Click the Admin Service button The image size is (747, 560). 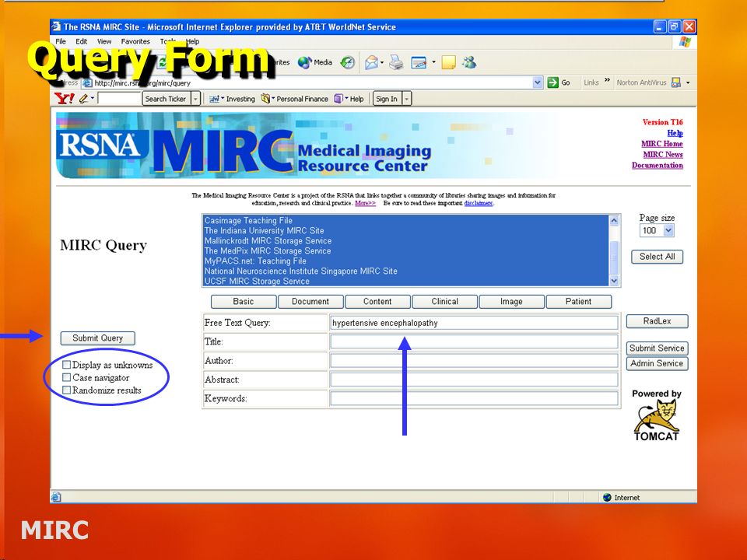click(x=657, y=363)
